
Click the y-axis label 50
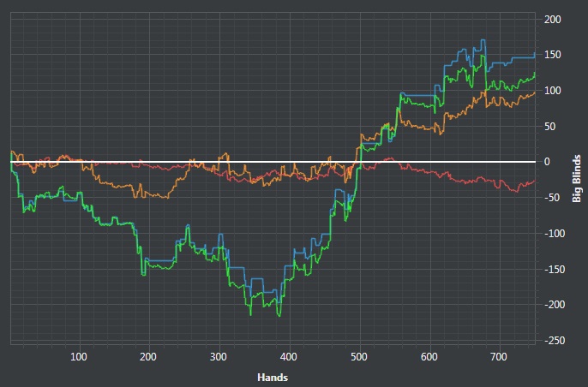[x=549, y=126]
